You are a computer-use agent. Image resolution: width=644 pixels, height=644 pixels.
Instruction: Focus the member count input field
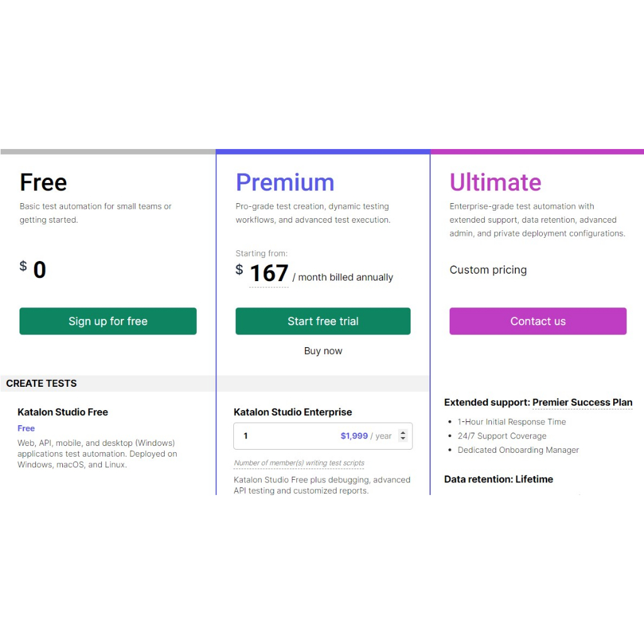tap(283, 436)
